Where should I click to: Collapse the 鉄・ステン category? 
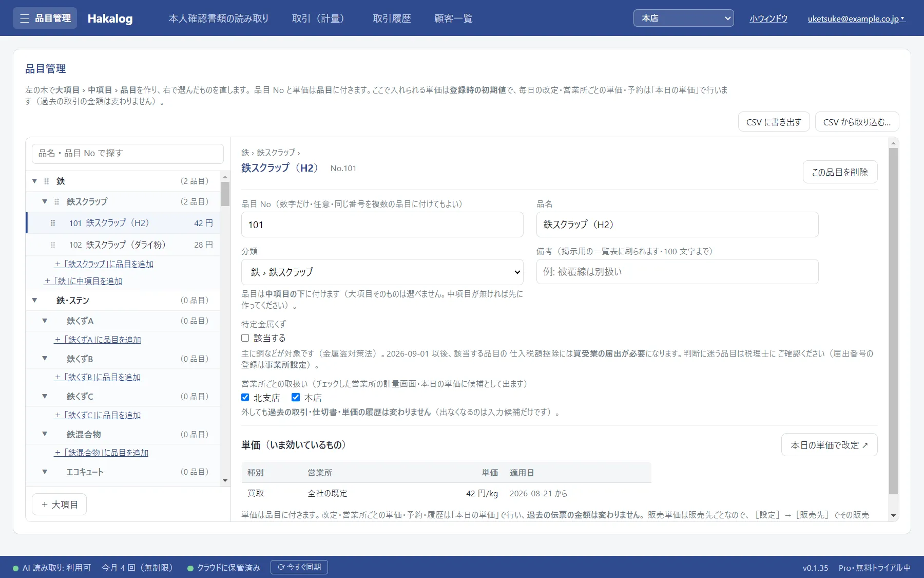(x=34, y=300)
